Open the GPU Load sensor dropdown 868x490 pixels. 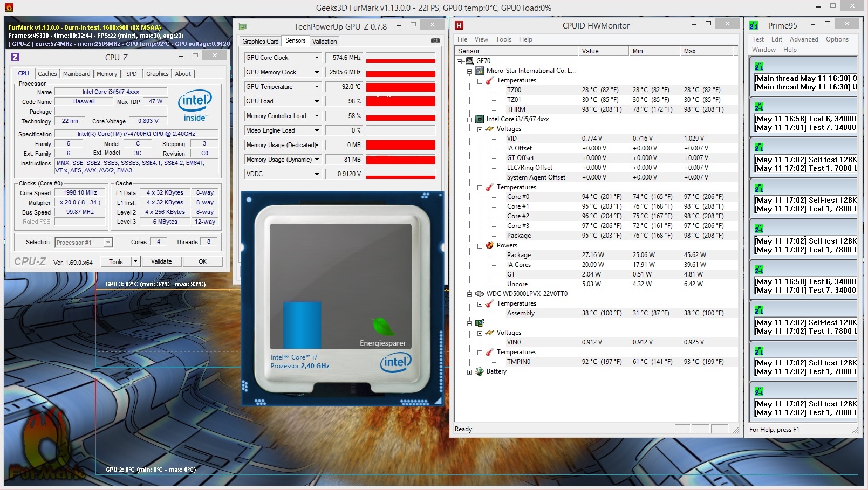pyautogui.click(x=317, y=101)
